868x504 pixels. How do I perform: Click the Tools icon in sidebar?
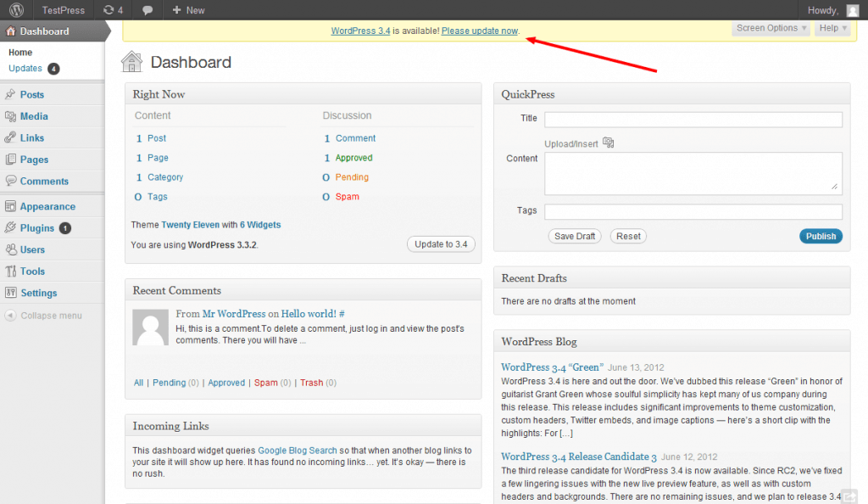(10, 271)
